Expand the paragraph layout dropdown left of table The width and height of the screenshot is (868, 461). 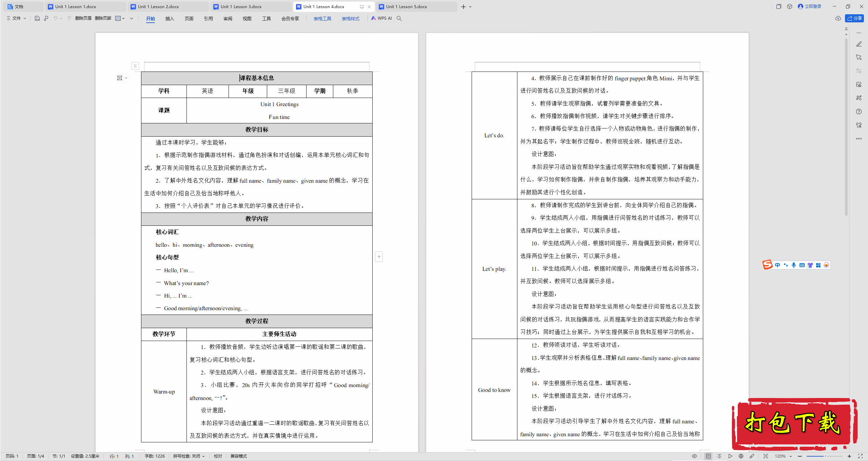(126, 78)
